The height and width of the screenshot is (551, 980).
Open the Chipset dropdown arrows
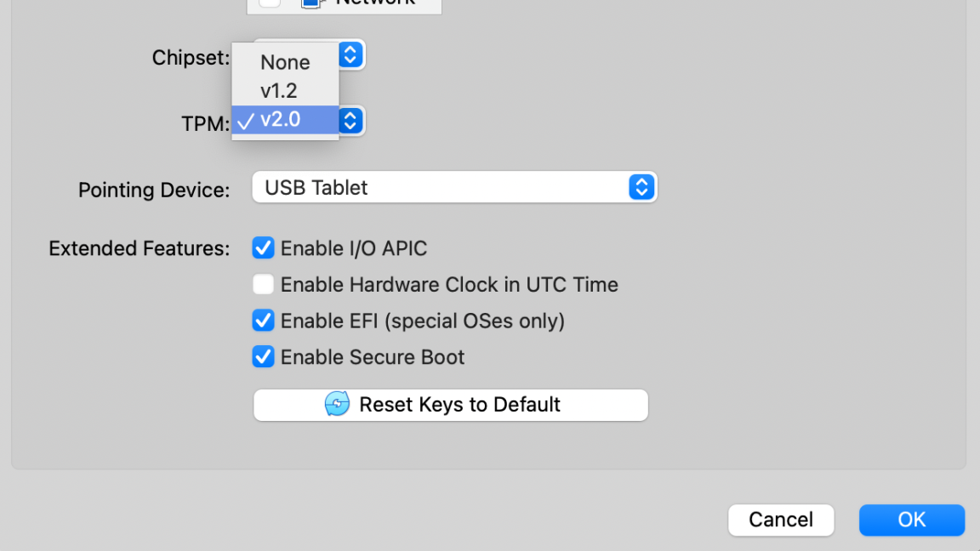pyautogui.click(x=350, y=56)
